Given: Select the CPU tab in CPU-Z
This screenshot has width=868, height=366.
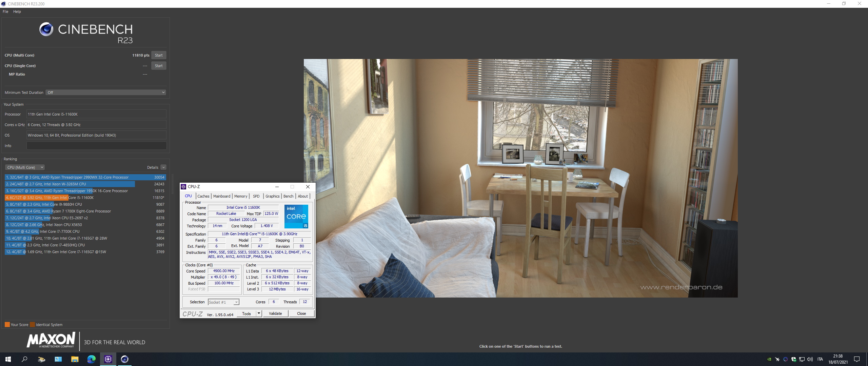Looking at the screenshot, I should tap(189, 196).
